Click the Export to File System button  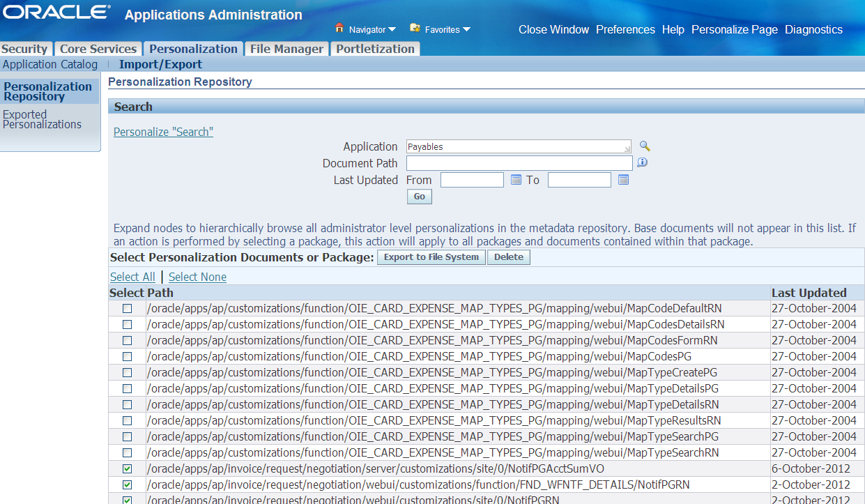coord(431,257)
